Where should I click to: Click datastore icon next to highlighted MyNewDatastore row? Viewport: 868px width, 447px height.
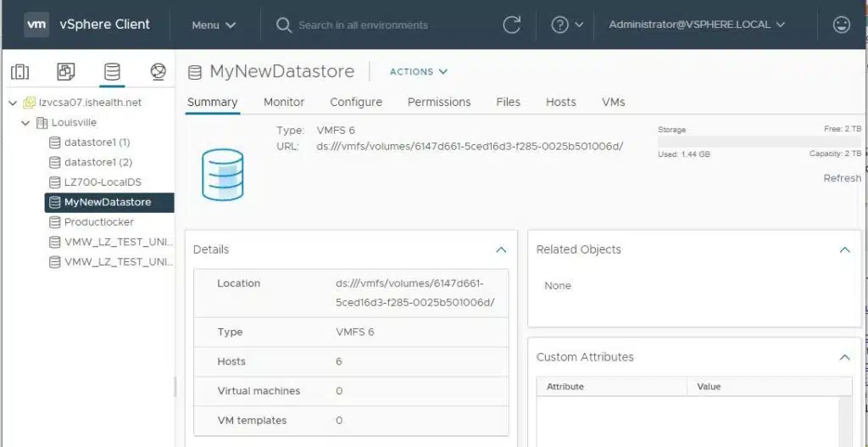click(54, 202)
